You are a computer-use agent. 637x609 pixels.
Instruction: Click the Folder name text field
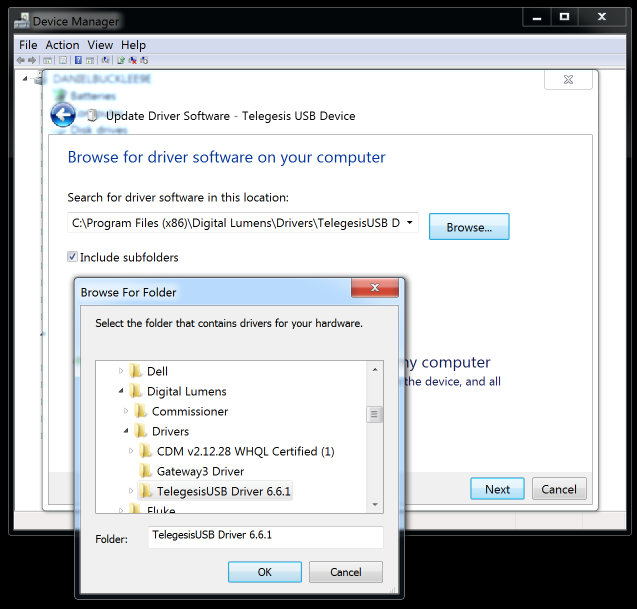(x=266, y=537)
